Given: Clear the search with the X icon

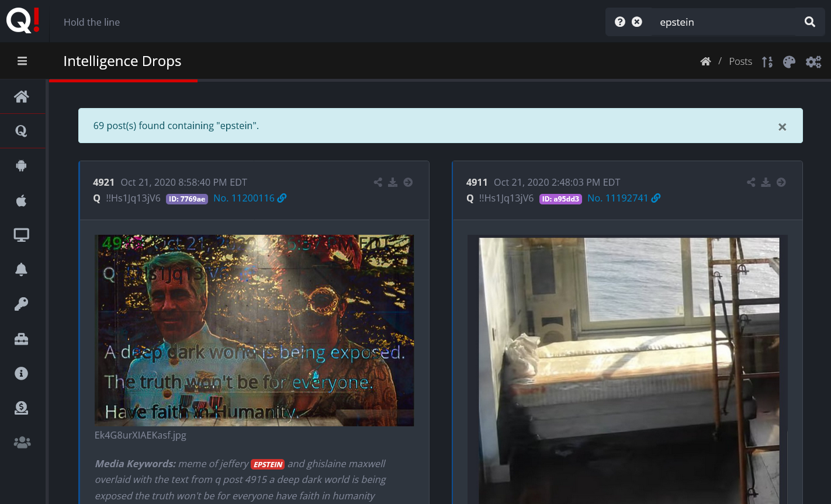Looking at the screenshot, I should point(637,22).
